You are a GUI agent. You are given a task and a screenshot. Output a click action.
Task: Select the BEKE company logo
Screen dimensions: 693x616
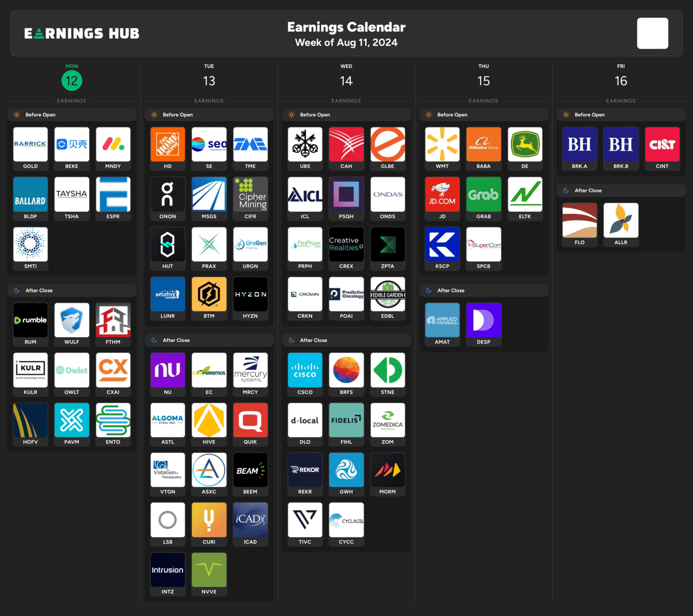(x=72, y=144)
